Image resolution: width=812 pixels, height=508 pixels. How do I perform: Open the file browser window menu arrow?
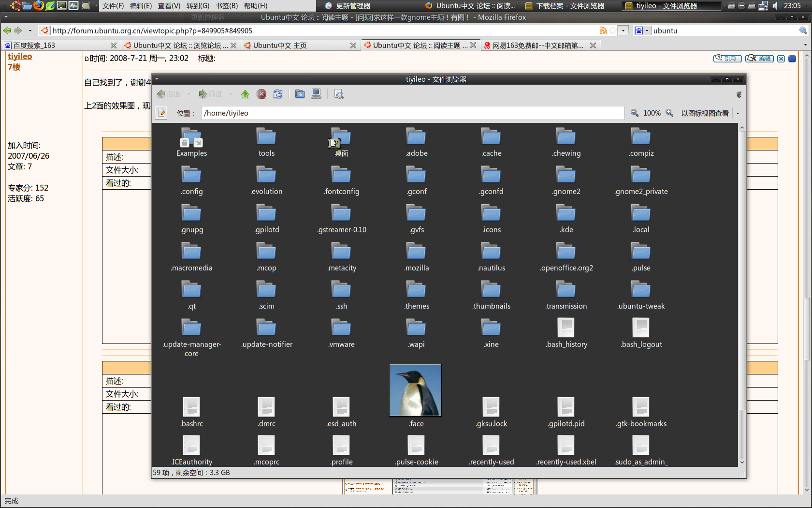(x=157, y=79)
